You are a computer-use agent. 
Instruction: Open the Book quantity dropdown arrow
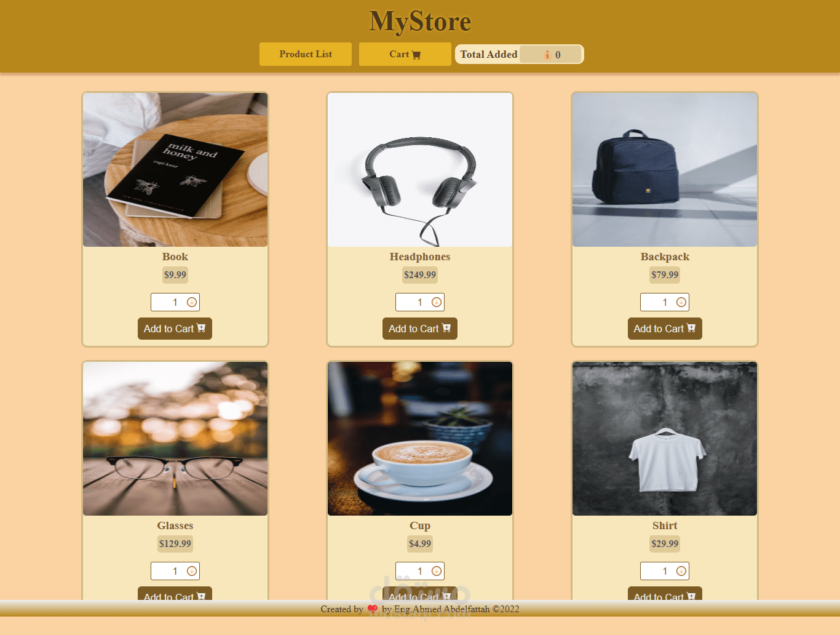coord(192,302)
